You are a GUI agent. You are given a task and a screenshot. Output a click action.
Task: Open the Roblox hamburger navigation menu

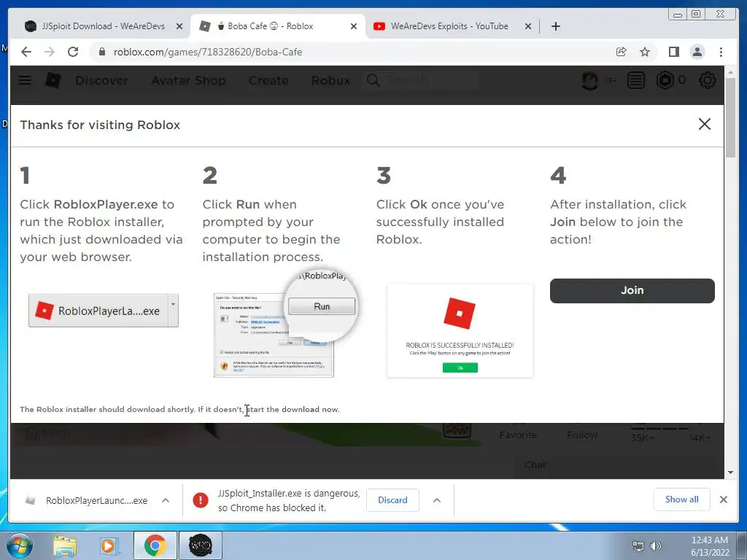click(x=25, y=80)
